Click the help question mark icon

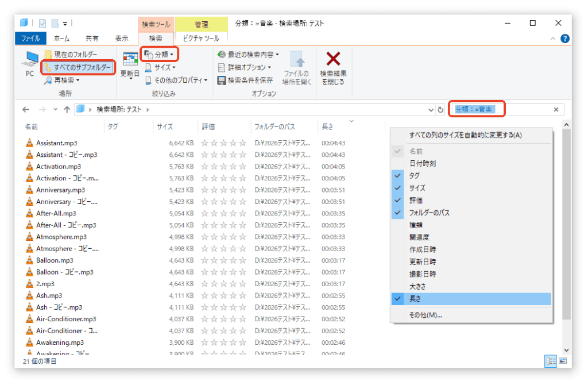[x=565, y=38]
